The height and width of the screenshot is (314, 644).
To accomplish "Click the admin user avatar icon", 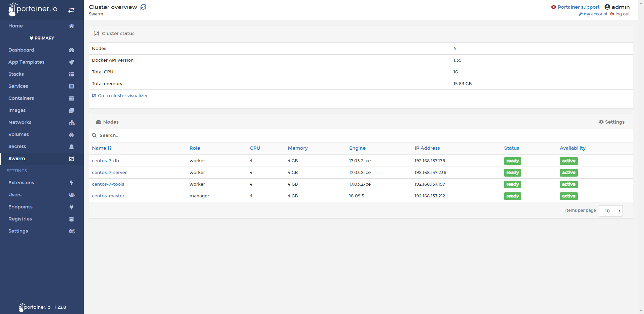I will [x=607, y=7].
